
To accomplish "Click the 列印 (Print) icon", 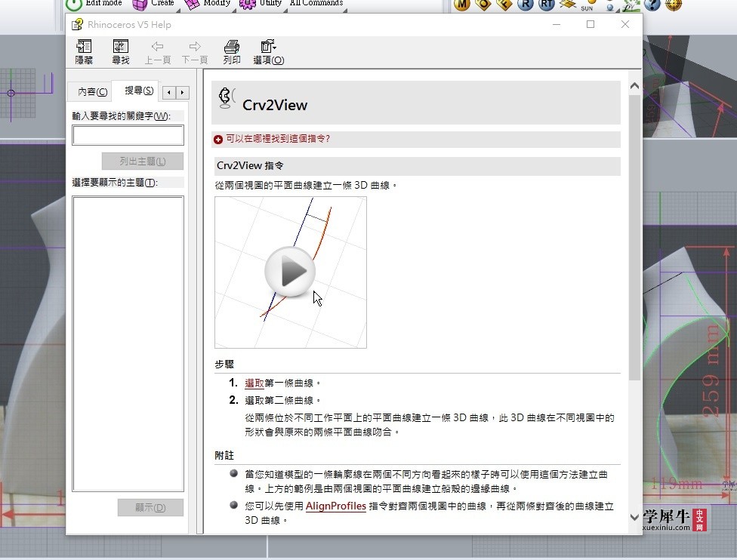I will coord(232,51).
